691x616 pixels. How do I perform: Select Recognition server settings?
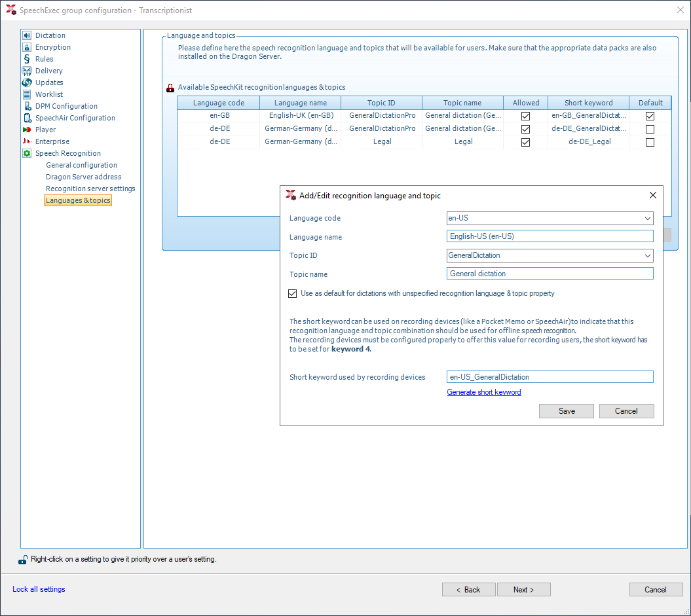point(90,189)
